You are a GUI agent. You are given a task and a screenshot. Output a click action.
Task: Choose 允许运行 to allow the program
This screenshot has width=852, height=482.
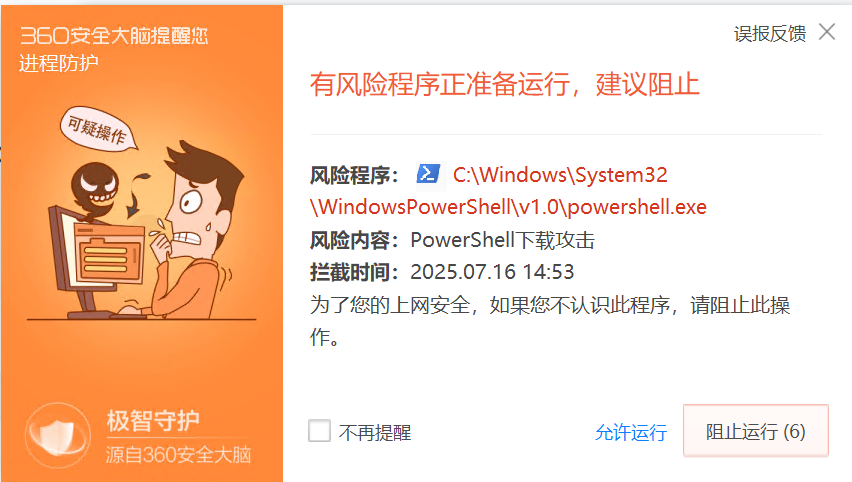(x=631, y=433)
